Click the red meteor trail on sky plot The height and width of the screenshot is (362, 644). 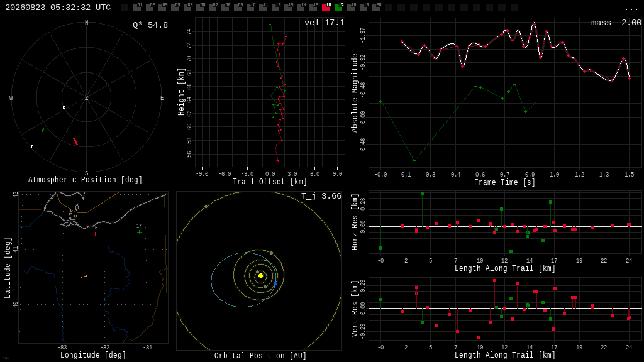click(x=75, y=141)
